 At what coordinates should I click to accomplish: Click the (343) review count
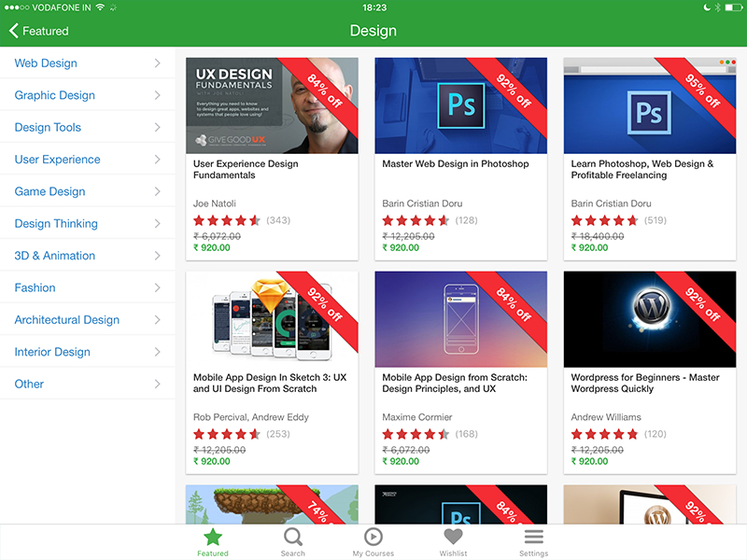tap(278, 220)
